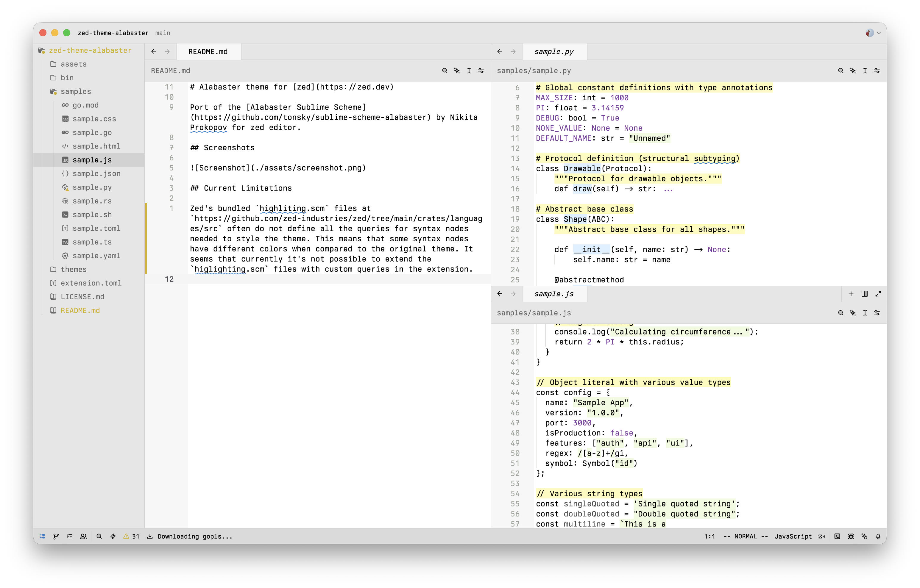
Task: Change JavaScript language in status bar
Action: point(793,536)
